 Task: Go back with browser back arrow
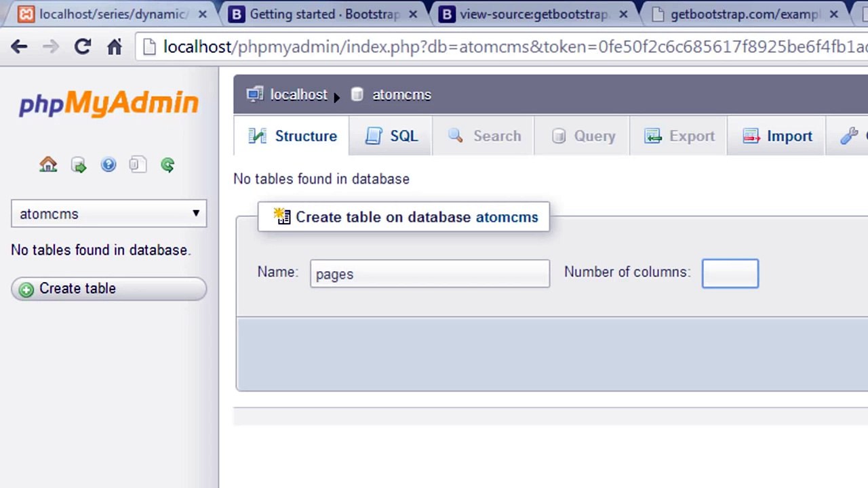pos(19,46)
